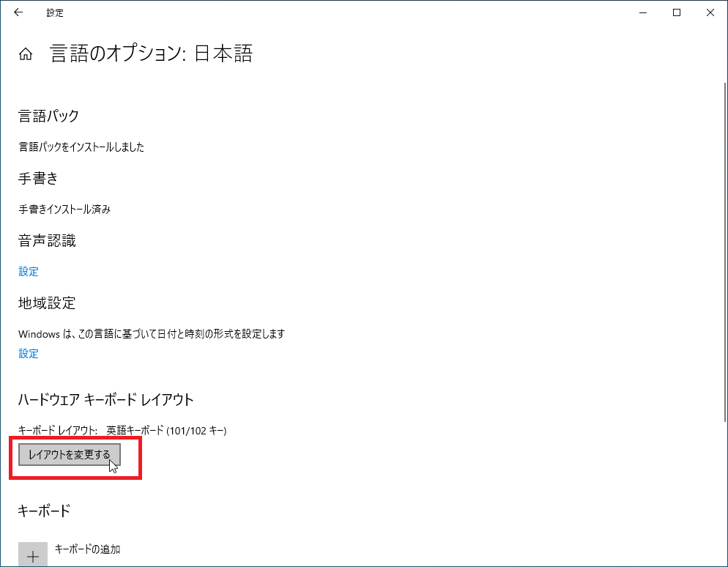Click レイアウトを変更する button
This screenshot has height=567, width=728.
pos(70,455)
